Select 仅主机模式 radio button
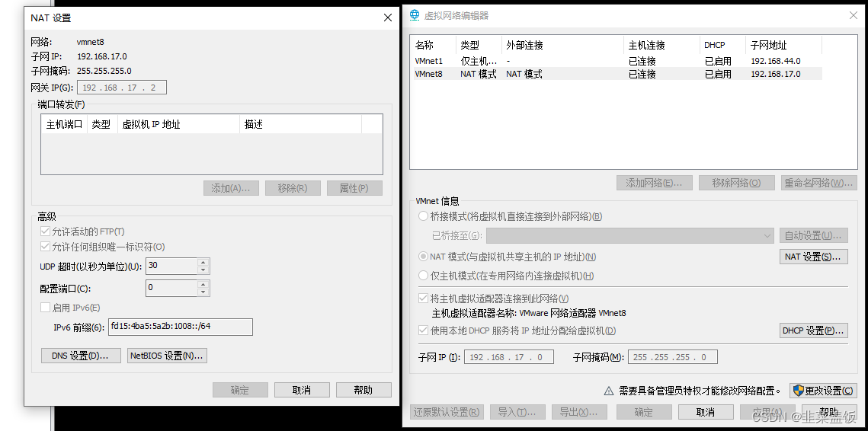This screenshot has height=431, width=868. 424,276
